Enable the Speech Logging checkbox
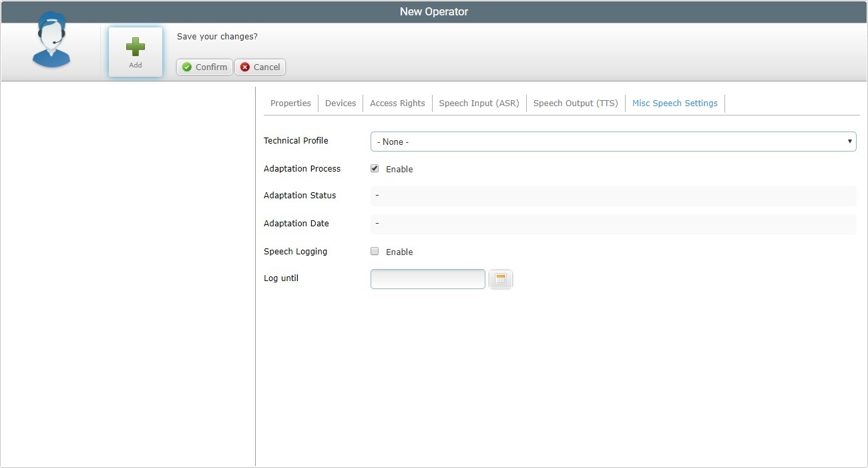This screenshot has width=868, height=468. (375, 252)
